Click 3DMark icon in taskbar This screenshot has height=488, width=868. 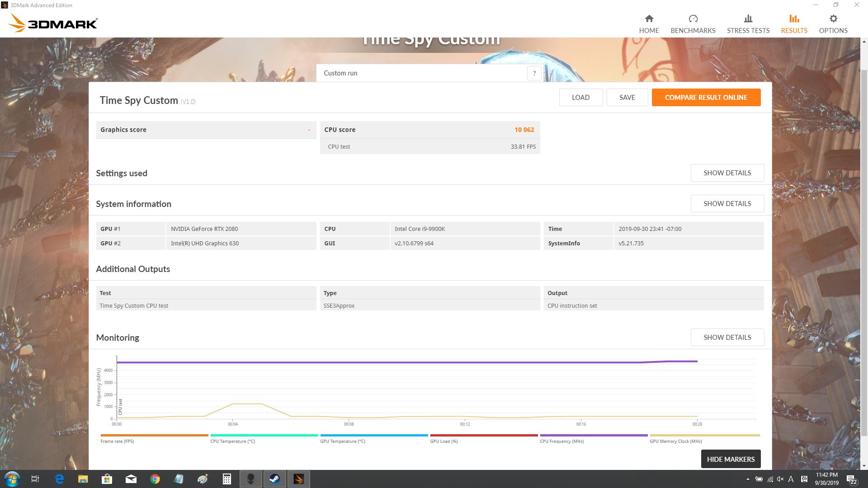click(298, 479)
